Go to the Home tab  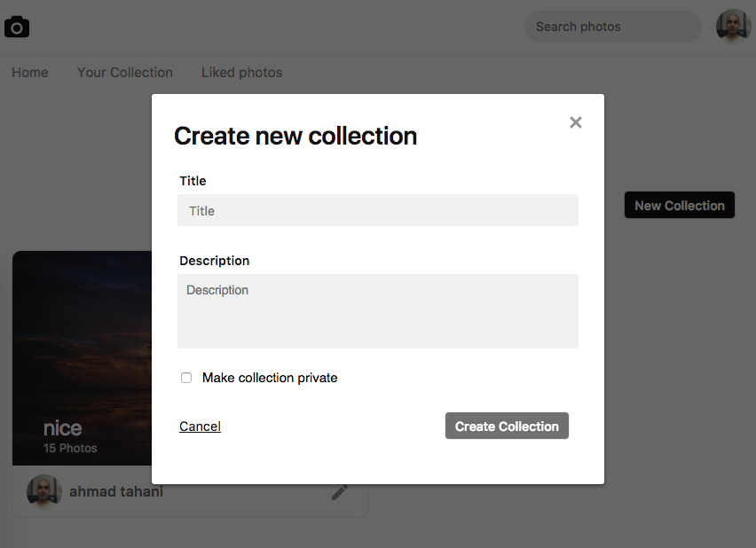tap(30, 73)
